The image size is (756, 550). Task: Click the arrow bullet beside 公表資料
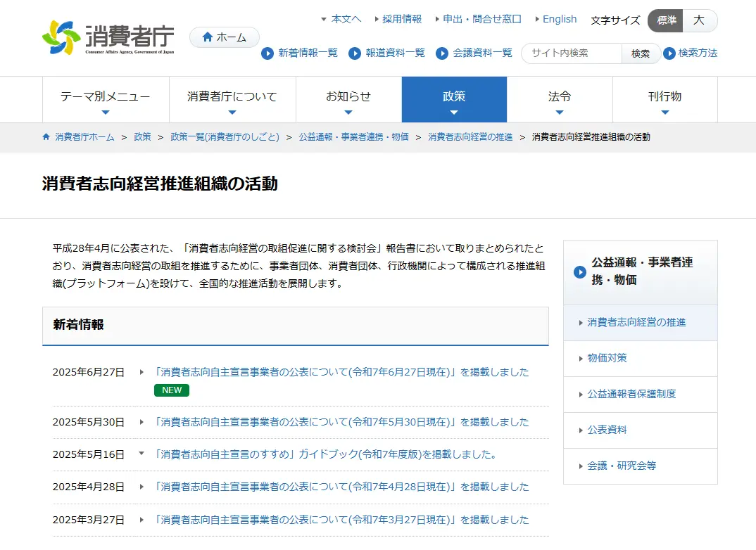(x=581, y=430)
